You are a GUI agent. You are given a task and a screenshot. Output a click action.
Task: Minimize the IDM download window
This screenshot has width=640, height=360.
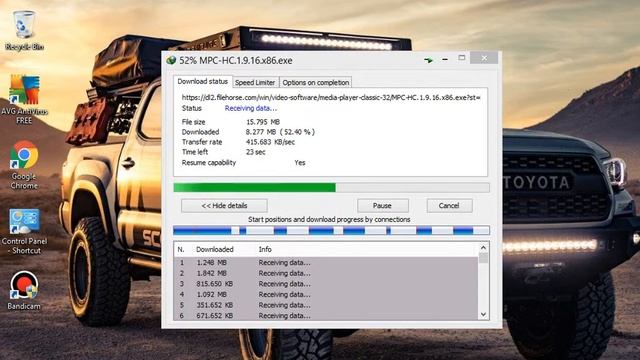[445, 60]
